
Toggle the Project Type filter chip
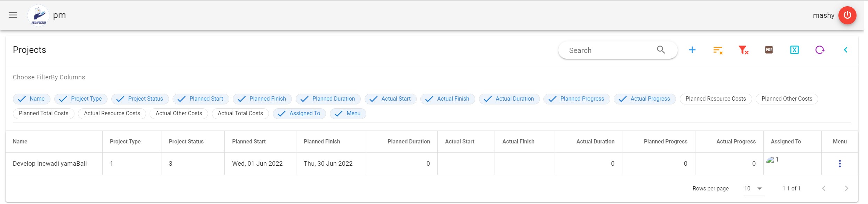pos(81,99)
